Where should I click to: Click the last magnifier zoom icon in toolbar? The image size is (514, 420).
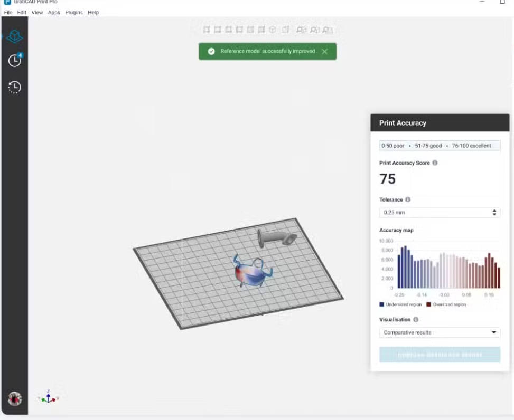(x=328, y=30)
